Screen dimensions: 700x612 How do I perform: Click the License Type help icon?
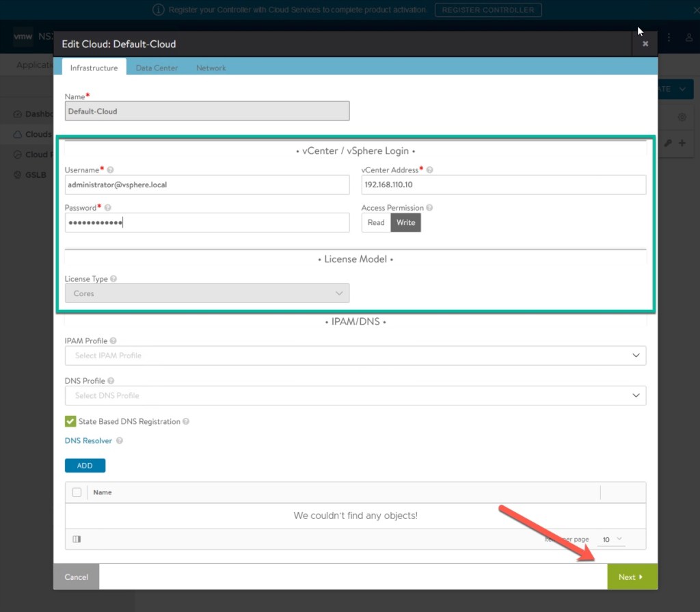113,279
